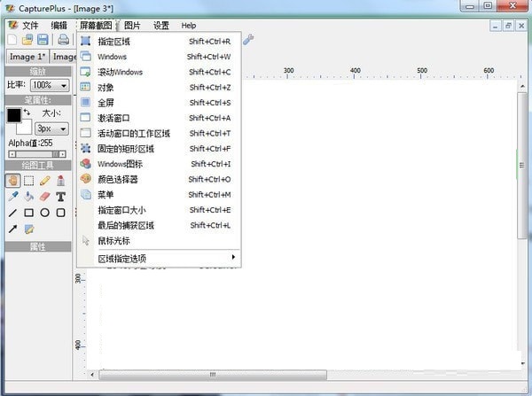Viewport: 532px width, 396px height.
Task: Click horizontal scrollbar left arrow
Action: click(x=92, y=375)
